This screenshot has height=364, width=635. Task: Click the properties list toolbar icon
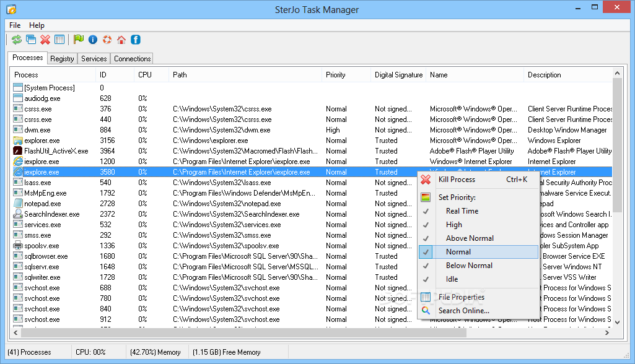[x=59, y=39]
